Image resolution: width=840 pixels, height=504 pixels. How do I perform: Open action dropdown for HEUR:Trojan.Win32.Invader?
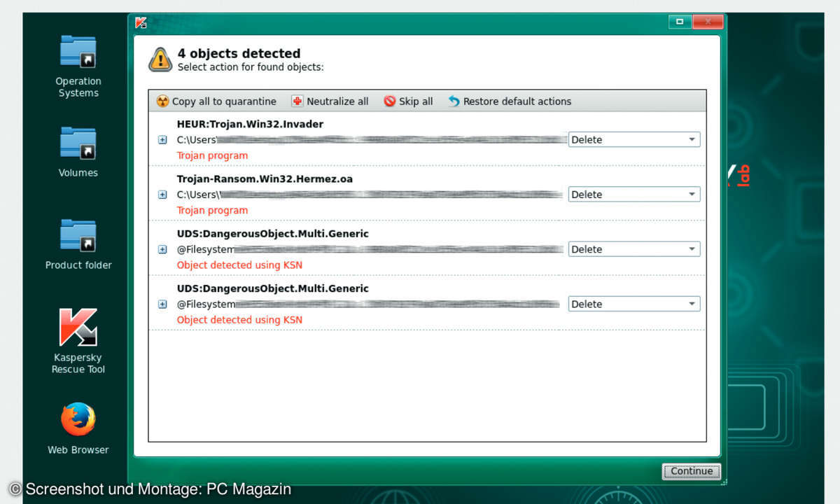634,139
